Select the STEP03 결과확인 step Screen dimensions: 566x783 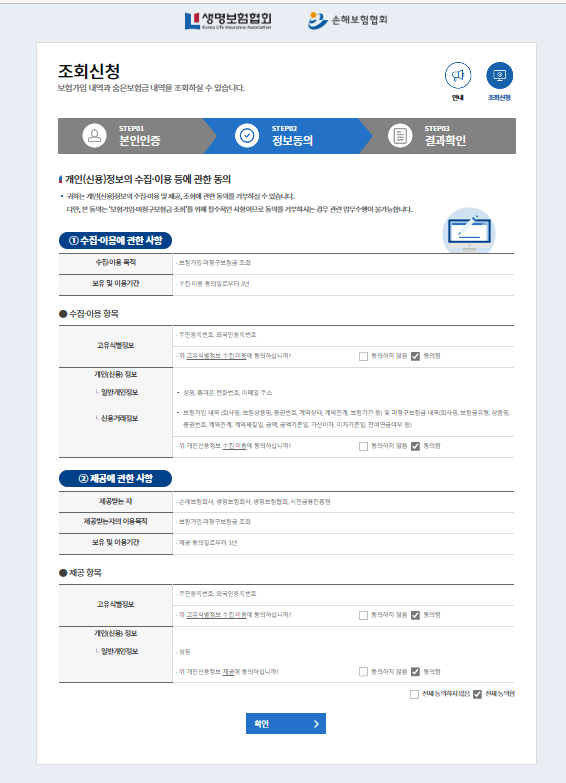click(440, 136)
